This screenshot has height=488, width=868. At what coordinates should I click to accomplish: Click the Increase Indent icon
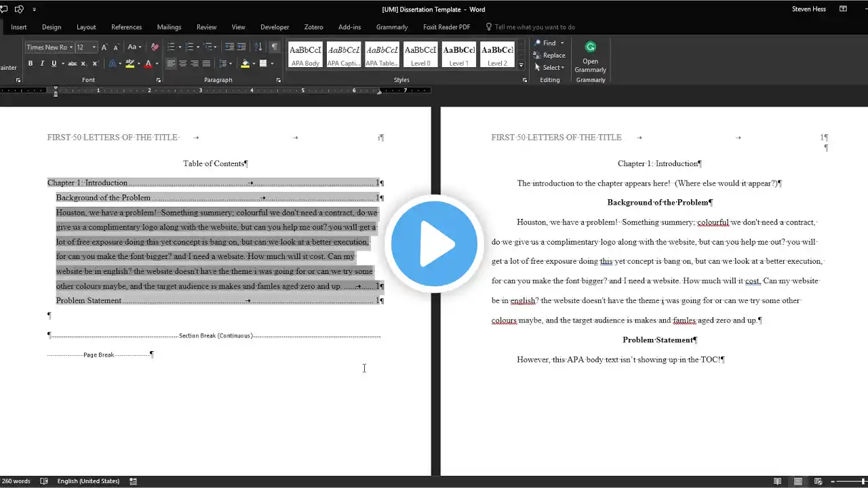pos(241,47)
